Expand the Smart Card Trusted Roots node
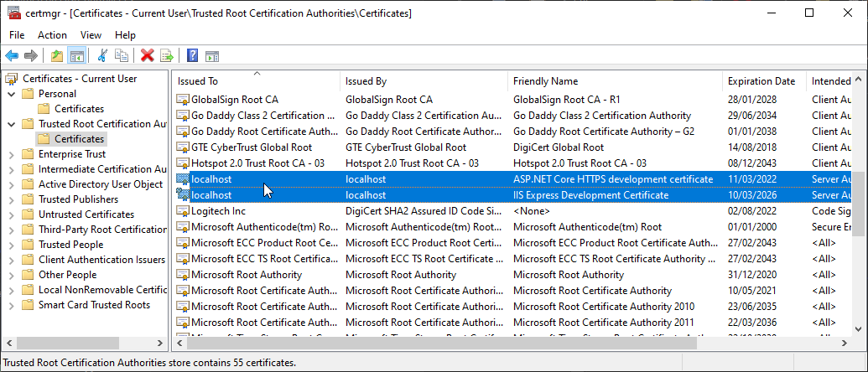This screenshot has height=372, width=868. click(12, 305)
